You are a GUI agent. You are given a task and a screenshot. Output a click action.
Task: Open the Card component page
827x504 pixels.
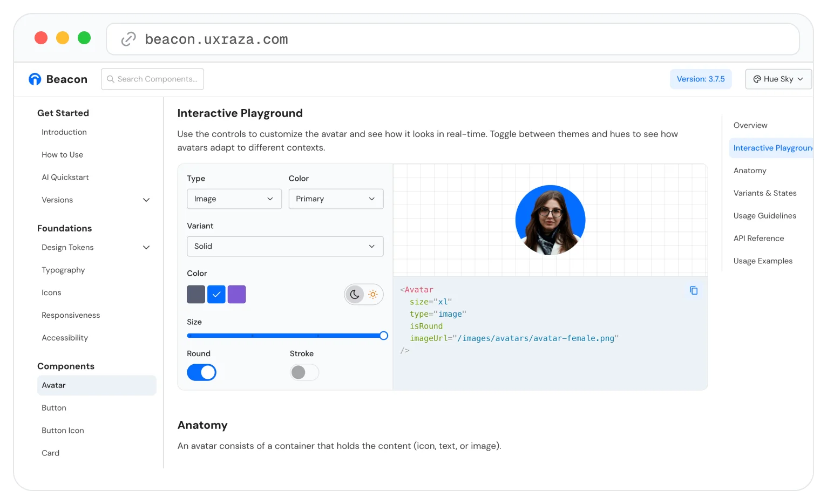(x=50, y=453)
